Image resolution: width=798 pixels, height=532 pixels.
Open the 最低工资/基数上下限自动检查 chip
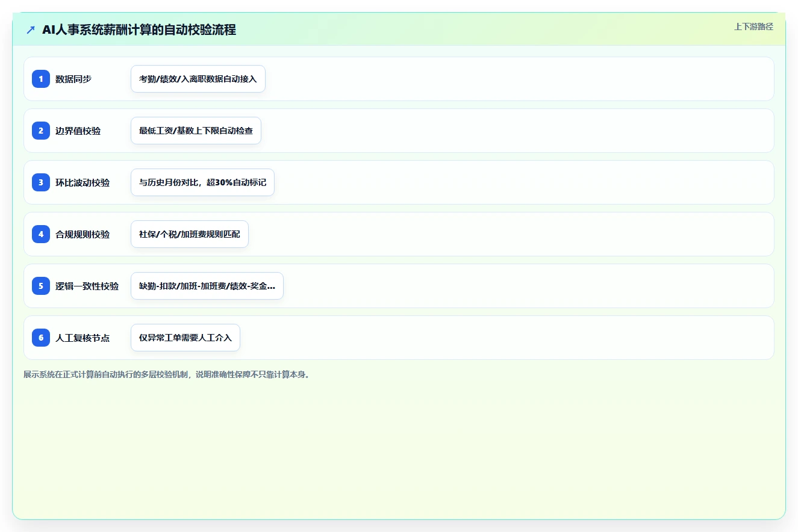coord(196,131)
